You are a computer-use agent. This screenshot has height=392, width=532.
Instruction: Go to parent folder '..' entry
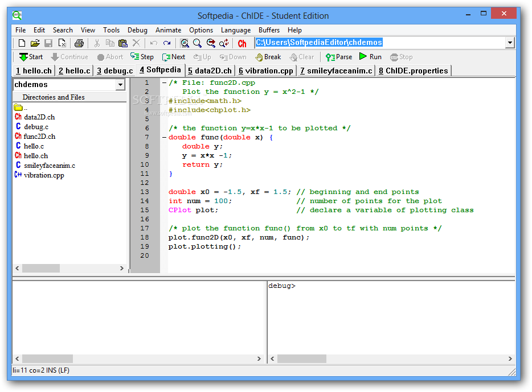(x=21, y=108)
